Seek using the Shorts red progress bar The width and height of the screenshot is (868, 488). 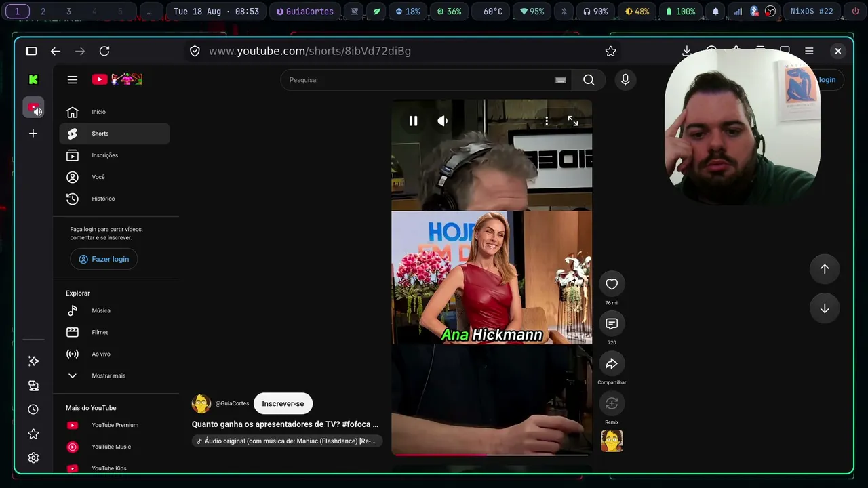492,455
